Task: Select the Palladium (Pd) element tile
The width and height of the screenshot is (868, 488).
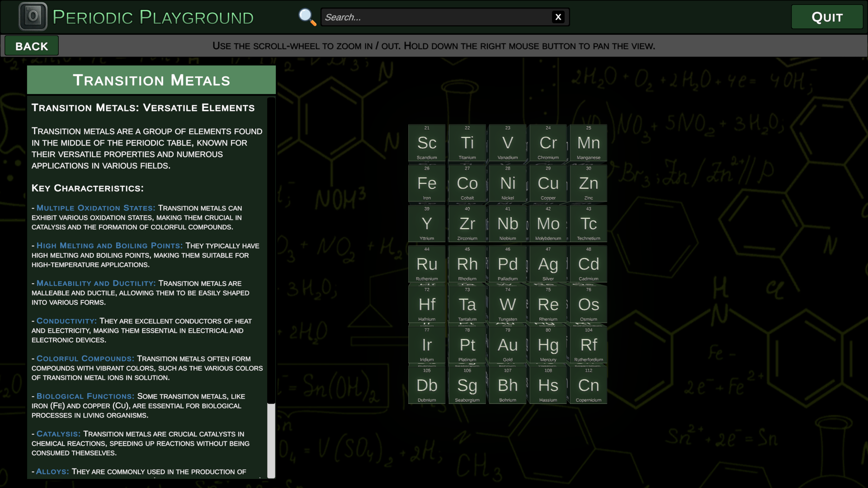Action: (508, 264)
